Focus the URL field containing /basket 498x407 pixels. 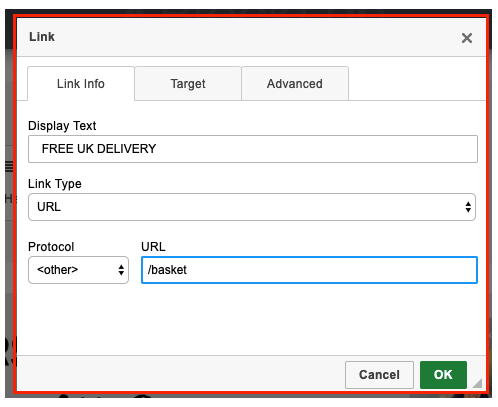coord(309,270)
